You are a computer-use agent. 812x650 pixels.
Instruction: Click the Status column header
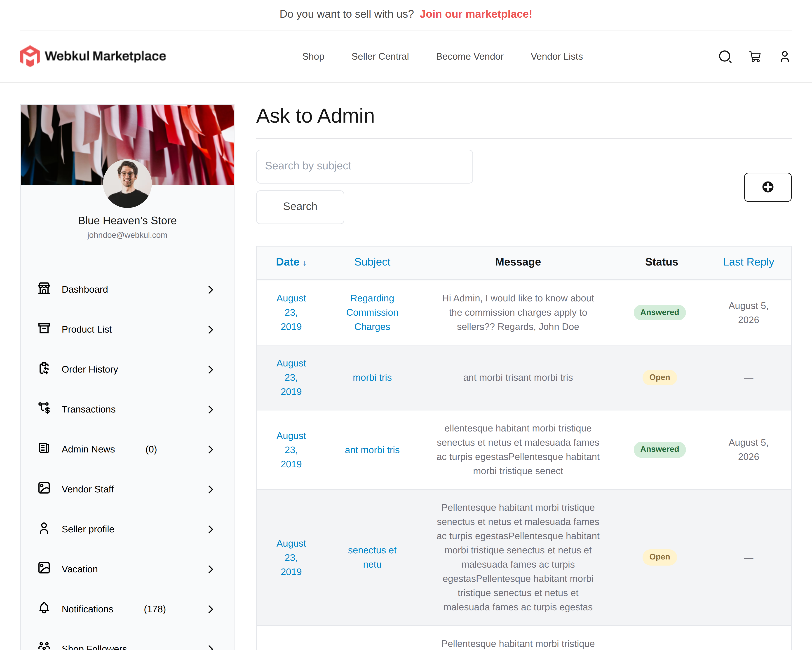click(661, 262)
